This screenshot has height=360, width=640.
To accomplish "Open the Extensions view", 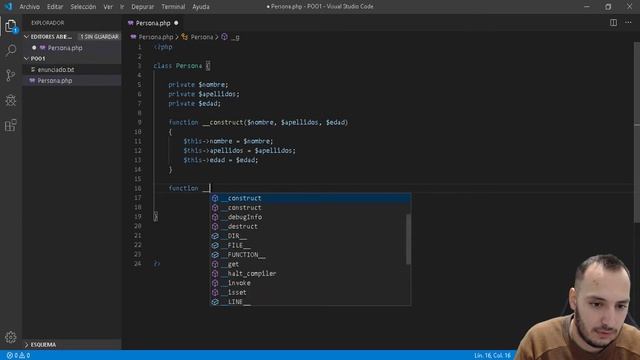I will click(x=11, y=125).
